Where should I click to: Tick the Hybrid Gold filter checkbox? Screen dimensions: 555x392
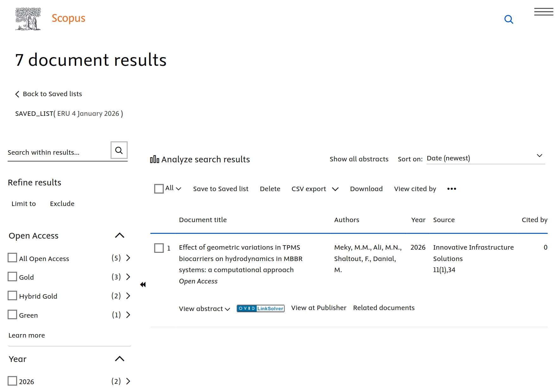(x=12, y=296)
